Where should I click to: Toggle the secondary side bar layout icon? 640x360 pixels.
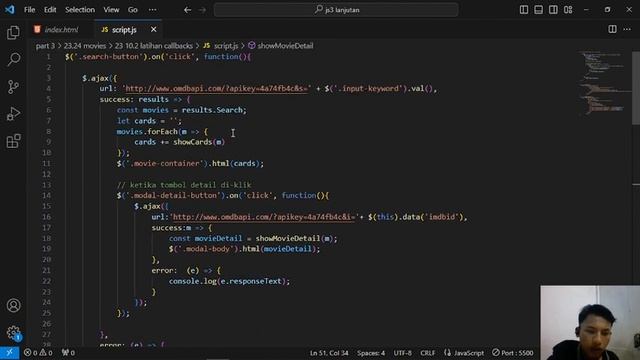[553, 9]
